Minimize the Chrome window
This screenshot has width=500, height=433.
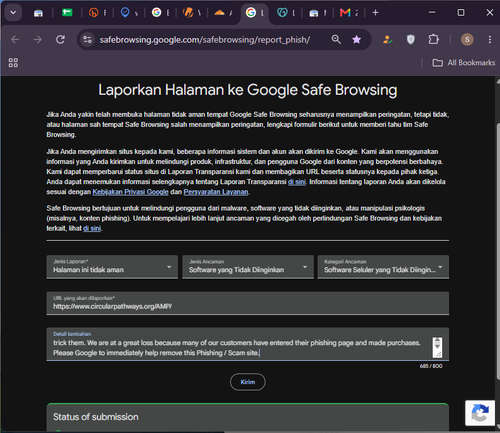pyautogui.click(x=432, y=13)
